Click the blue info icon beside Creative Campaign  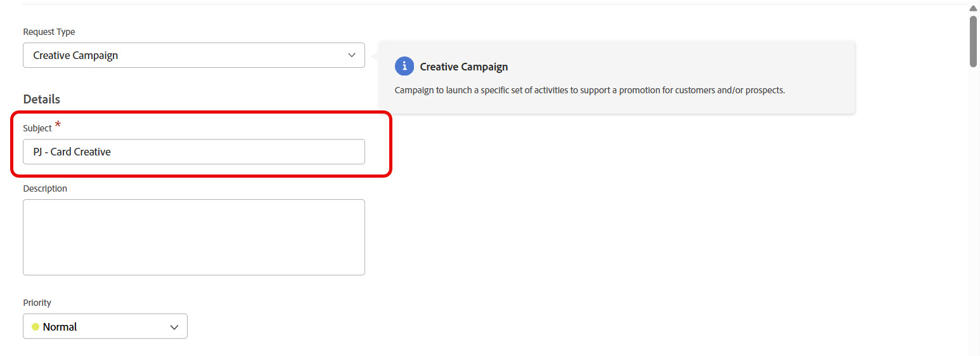(x=404, y=66)
